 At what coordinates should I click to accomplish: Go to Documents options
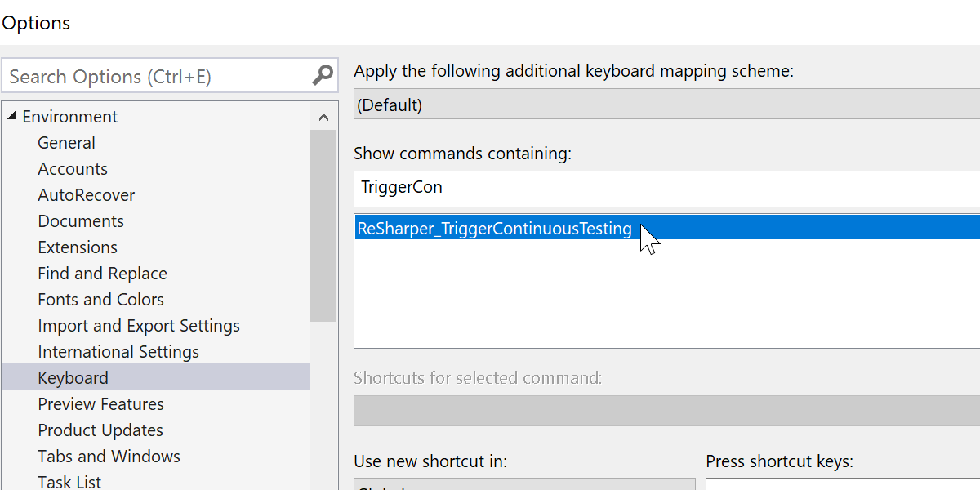(81, 221)
